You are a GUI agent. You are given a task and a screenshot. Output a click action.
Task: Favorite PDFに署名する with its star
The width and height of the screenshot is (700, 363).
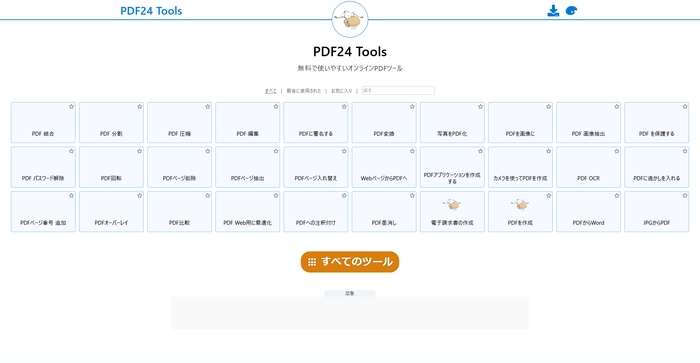344,107
